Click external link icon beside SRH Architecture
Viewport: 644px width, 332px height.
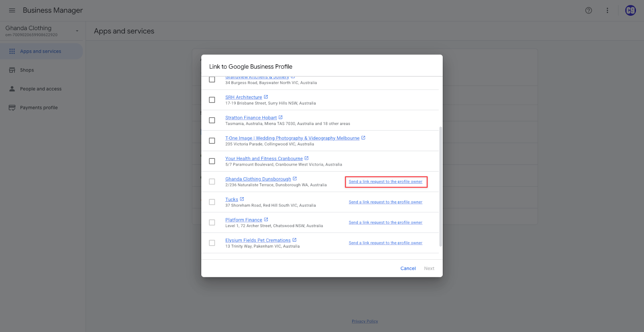266,97
